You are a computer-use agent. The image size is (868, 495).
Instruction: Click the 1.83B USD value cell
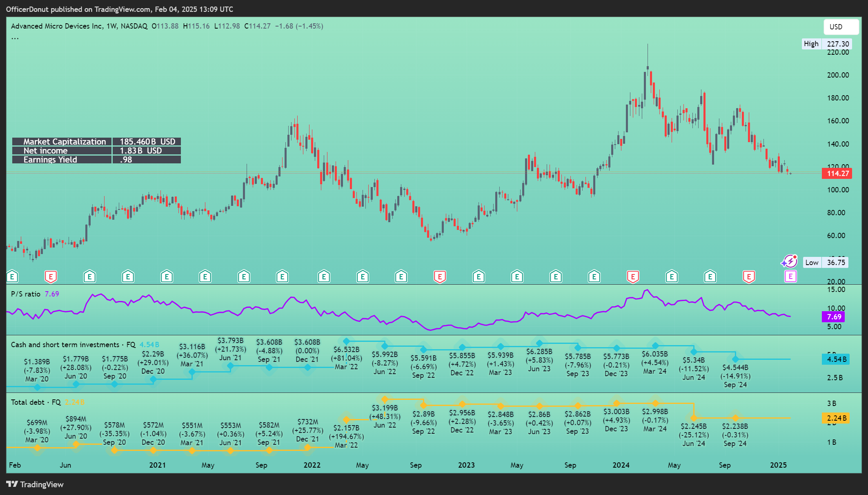click(x=147, y=151)
